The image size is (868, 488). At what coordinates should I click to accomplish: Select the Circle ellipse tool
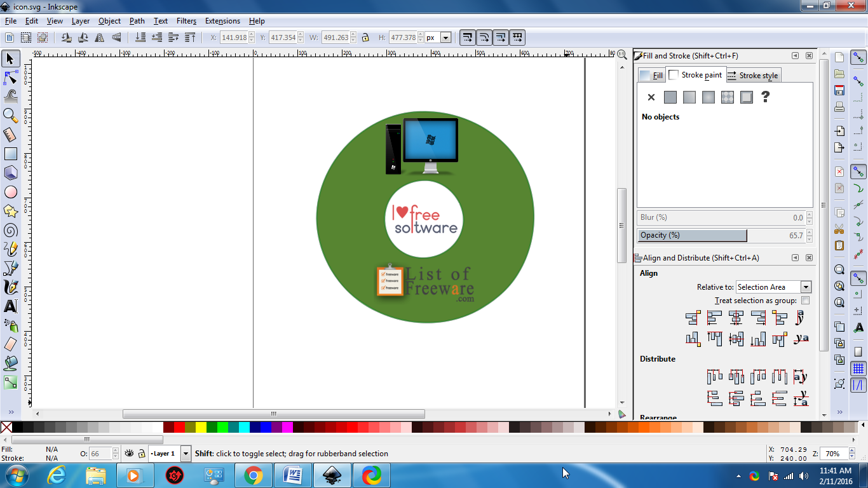pos(10,192)
